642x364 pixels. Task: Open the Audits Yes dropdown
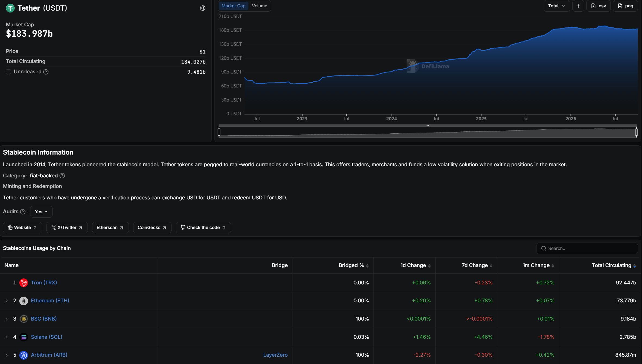(41, 212)
